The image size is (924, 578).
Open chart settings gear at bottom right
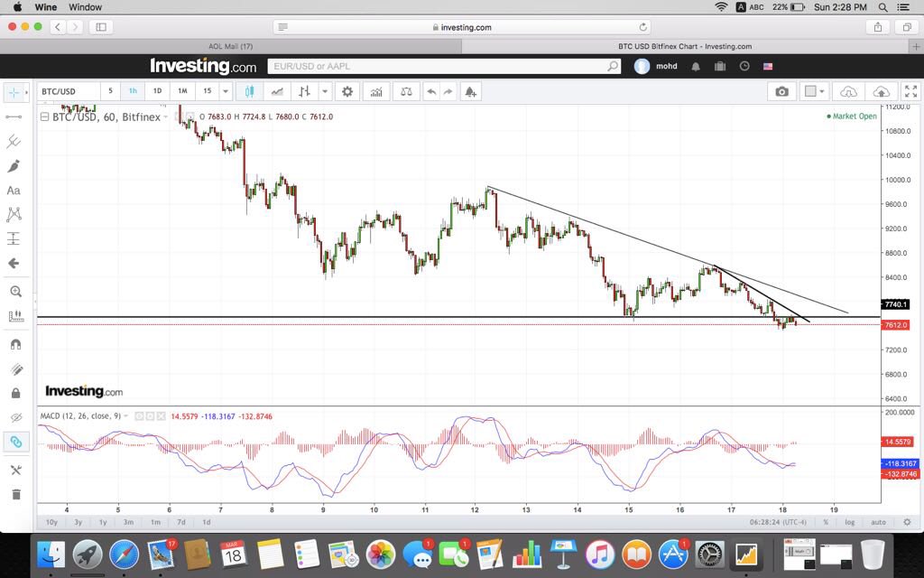(907, 522)
